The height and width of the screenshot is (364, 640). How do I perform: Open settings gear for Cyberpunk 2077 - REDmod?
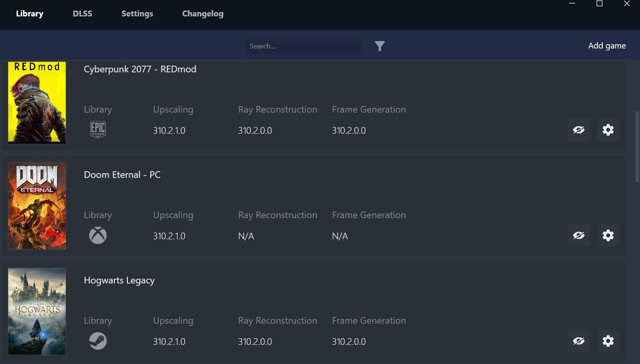[x=608, y=130]
